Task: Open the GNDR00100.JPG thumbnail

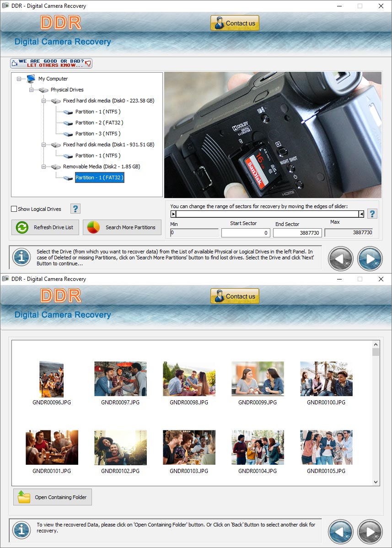Action: (326, 379)
